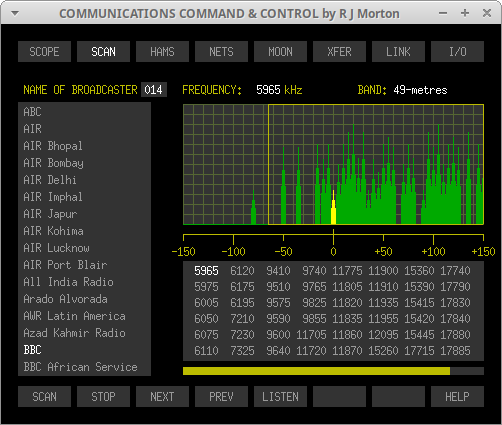Select frequency 6005 in the table
The height and width of the screenshot is (425, 502).
click(x=206, y=303)
